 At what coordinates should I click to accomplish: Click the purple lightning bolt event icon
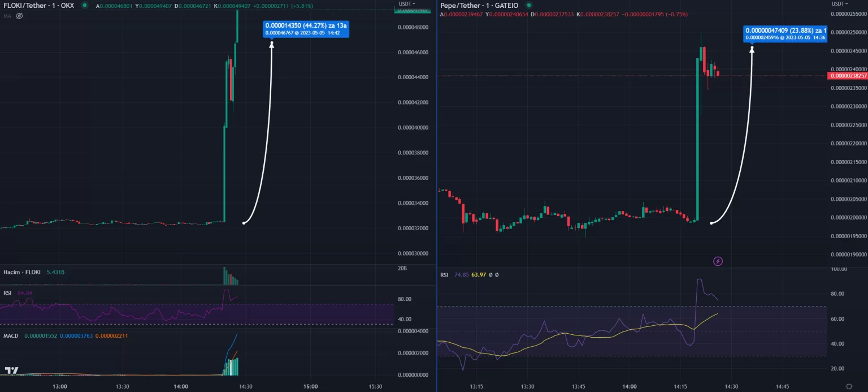[x=718, y=261]
